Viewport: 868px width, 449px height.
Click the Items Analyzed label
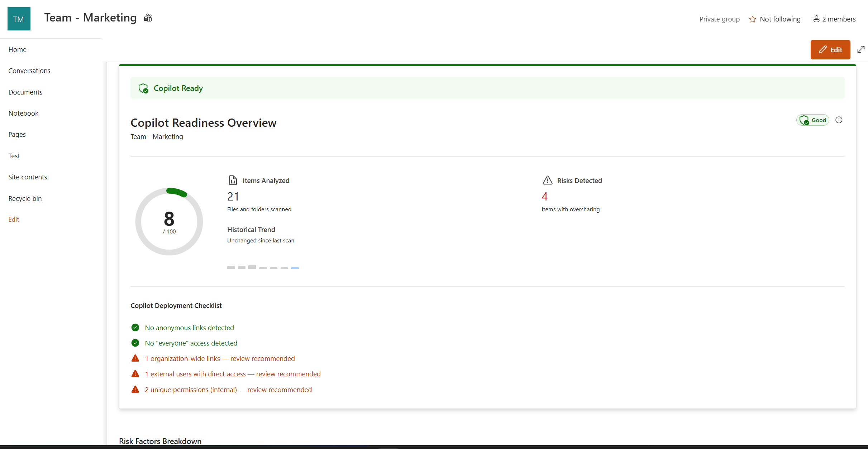(266, 180)
